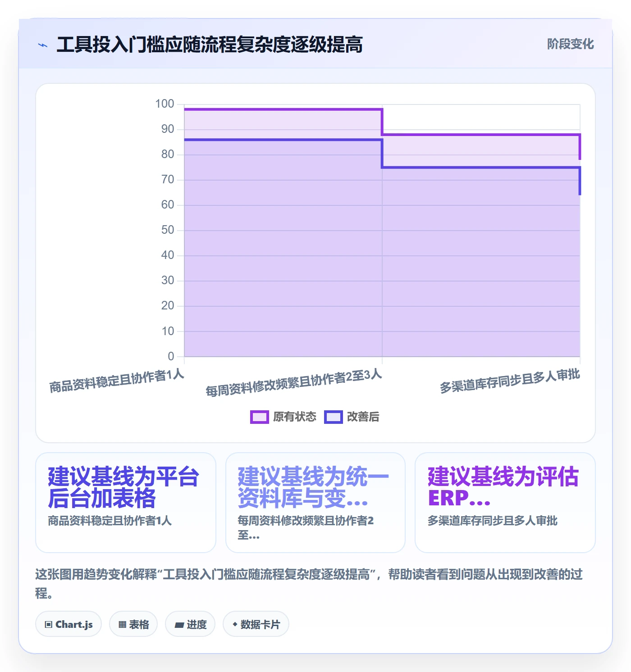This screenshot has width=631, height=672.
Task: Toggle the 改善后 legend swatch
Action: click(x=334, y=417)
